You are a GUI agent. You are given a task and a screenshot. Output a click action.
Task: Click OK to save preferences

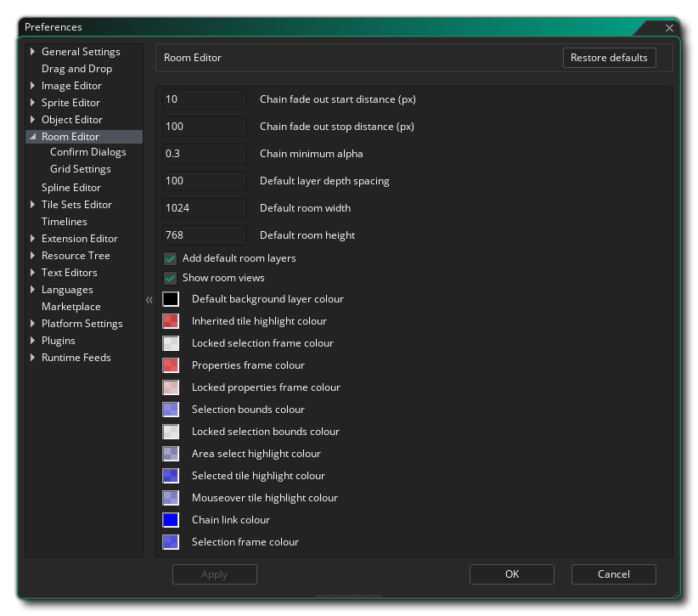pyautogui.click(x=511, y=574)
